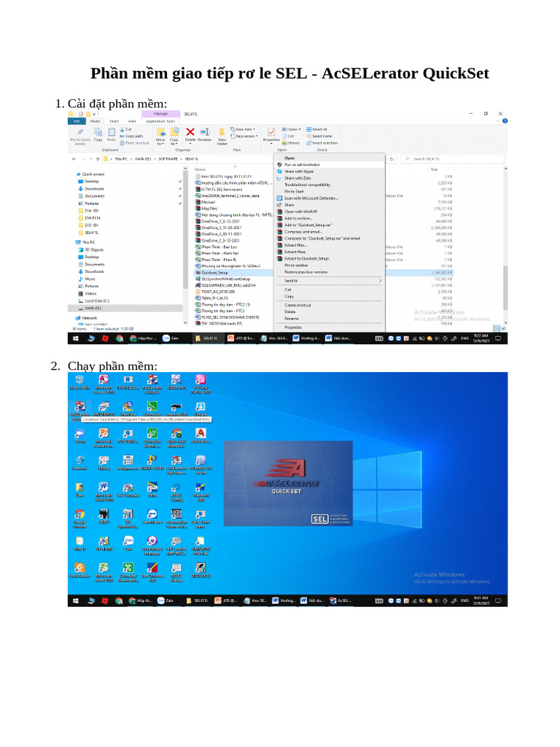Open AcSELerator Bay Screen desktop shortcut
Image resolution: width=560 pixels, height=747 pixels.
176,465
